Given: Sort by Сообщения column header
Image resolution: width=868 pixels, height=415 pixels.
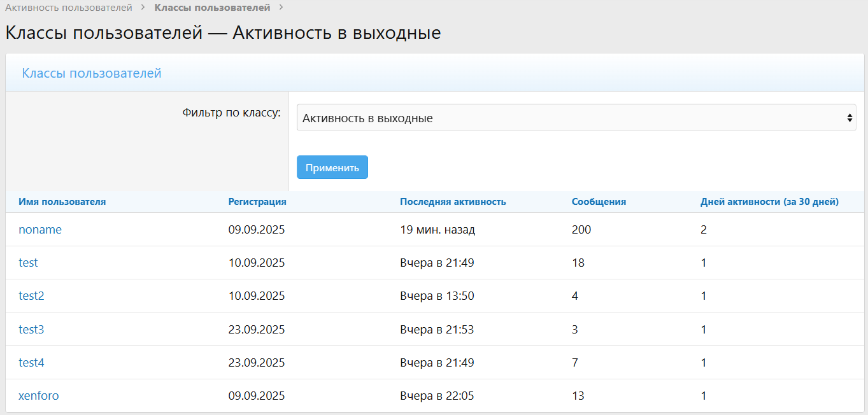Looking at the screenshot, I should click(599, 202).
